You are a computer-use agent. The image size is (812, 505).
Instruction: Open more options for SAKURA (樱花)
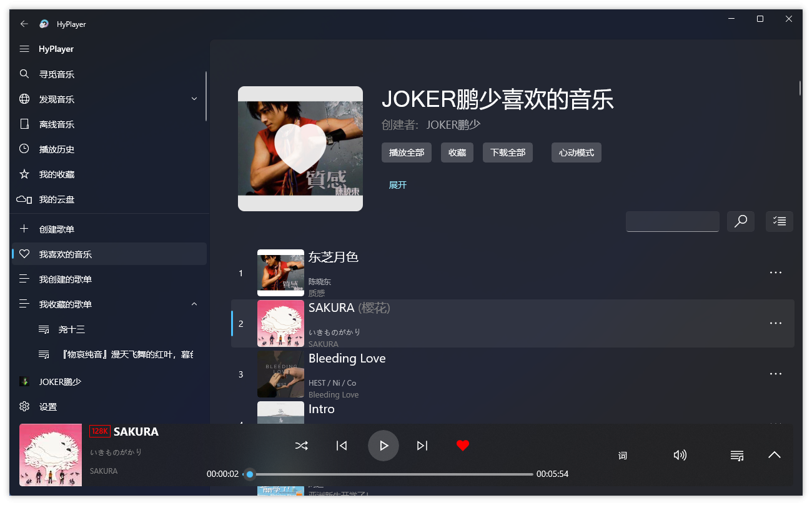pyautogui.click(x=776, y=323)
